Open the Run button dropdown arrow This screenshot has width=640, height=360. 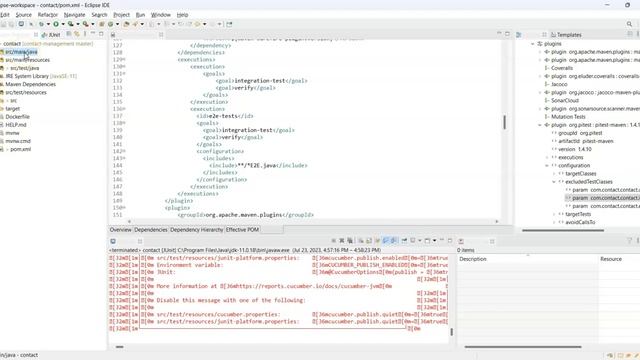(63, 24)
